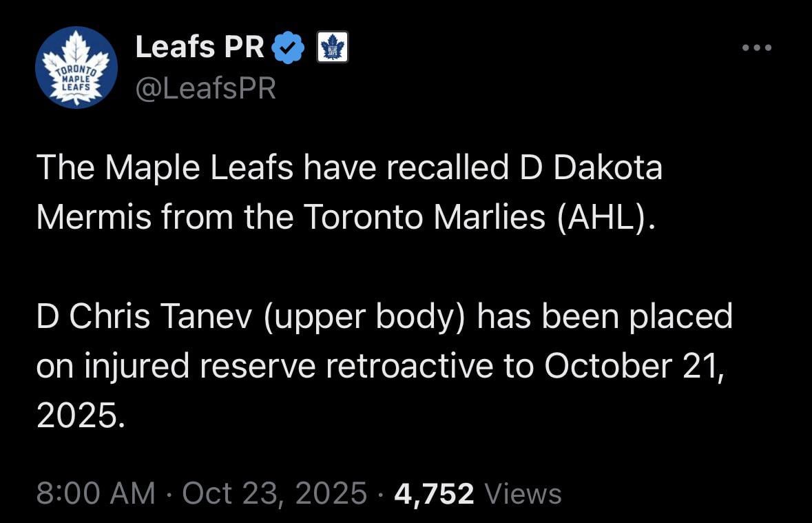
Task: Click the Leafs PR display name
Action: [200, 46]
